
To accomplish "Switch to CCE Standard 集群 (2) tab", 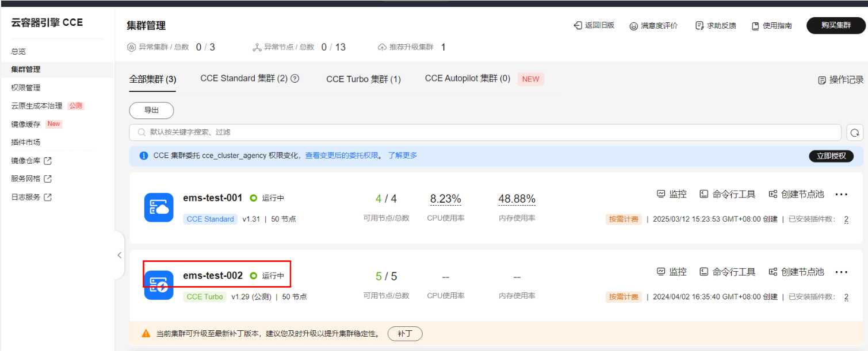I will (x=244, y=79).
